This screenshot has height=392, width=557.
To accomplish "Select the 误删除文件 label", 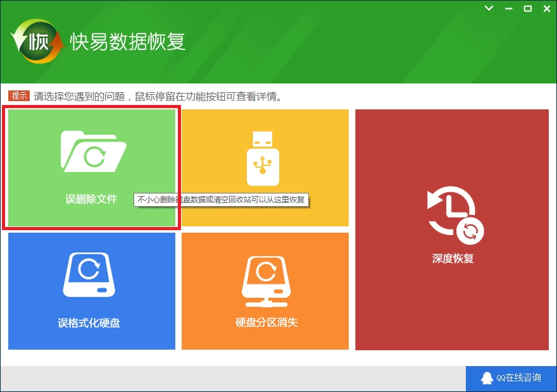I will click(91, 199).
